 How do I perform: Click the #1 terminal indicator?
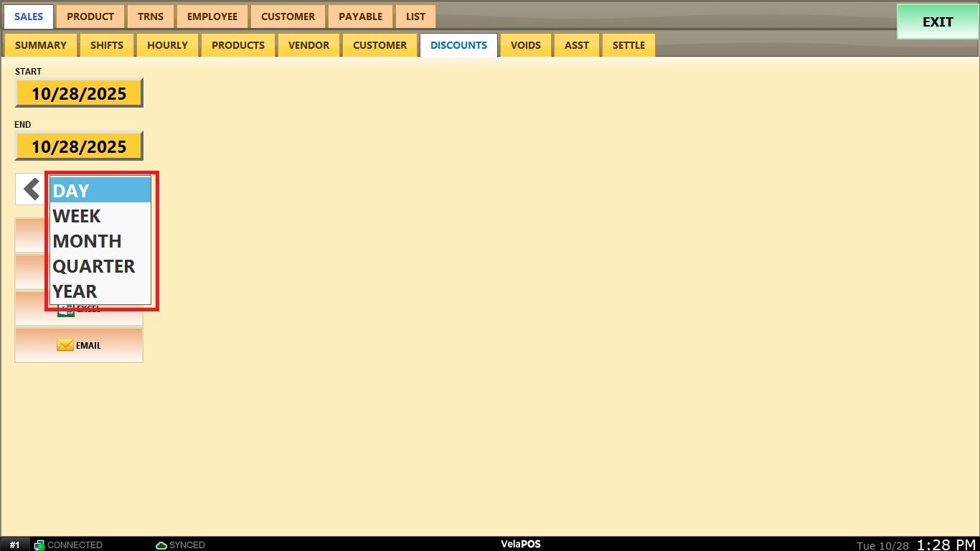(15, 545)
